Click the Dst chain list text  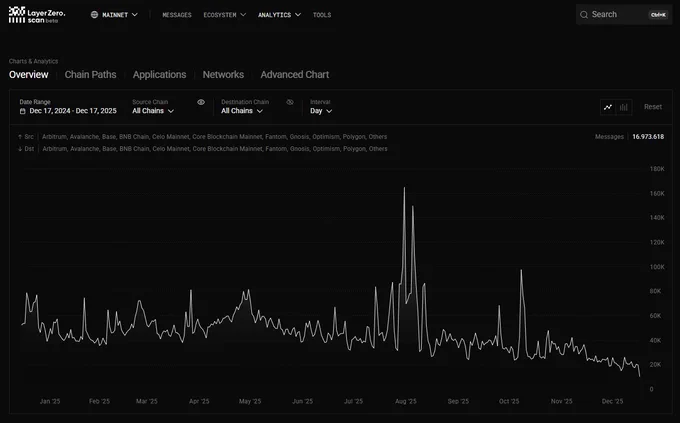pos(215,149)
